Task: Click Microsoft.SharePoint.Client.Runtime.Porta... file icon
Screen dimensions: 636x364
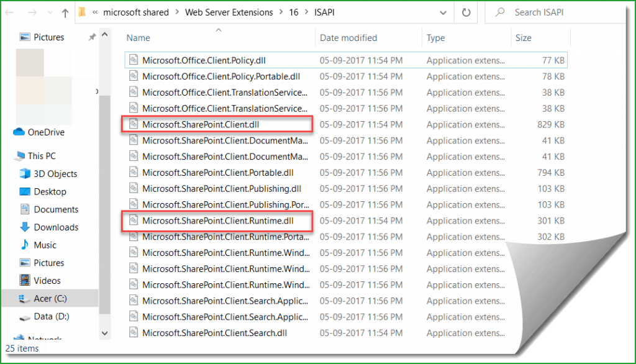Action: tap(134, 237)
